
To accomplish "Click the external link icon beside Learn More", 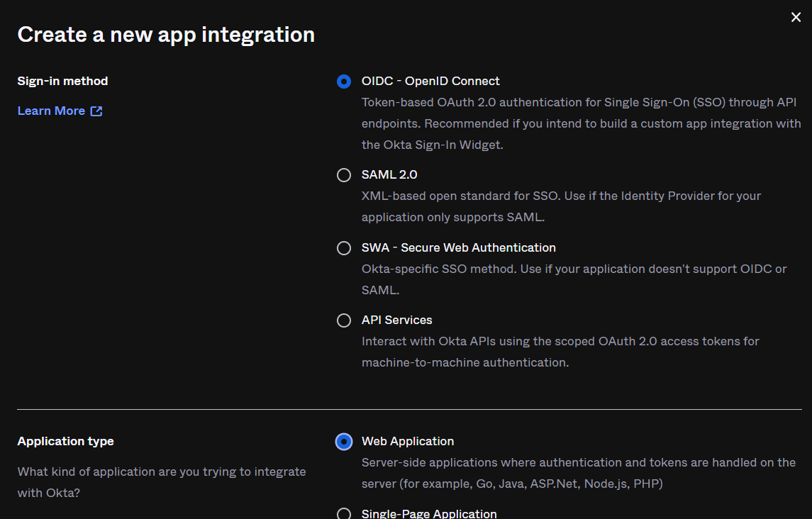I will pos(96,111).
